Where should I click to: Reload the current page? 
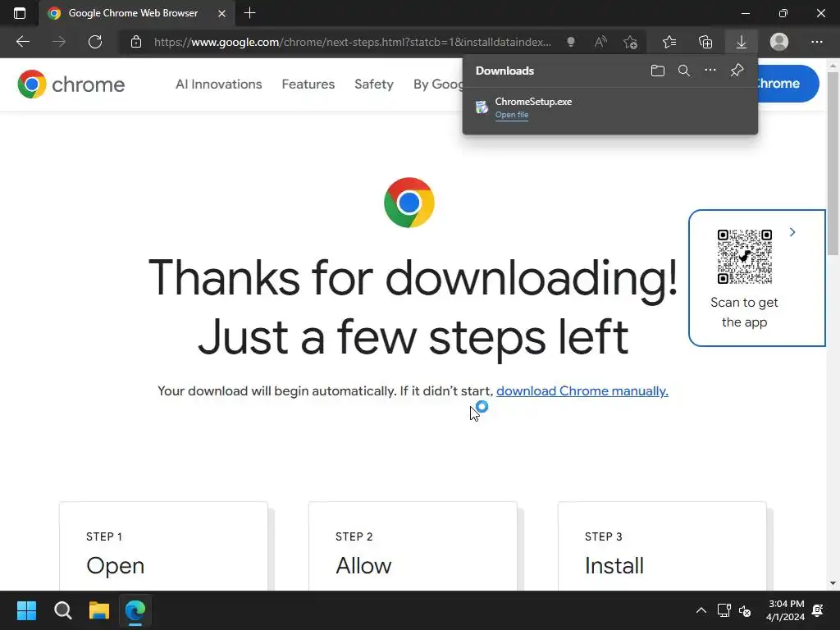pos(95,42)
